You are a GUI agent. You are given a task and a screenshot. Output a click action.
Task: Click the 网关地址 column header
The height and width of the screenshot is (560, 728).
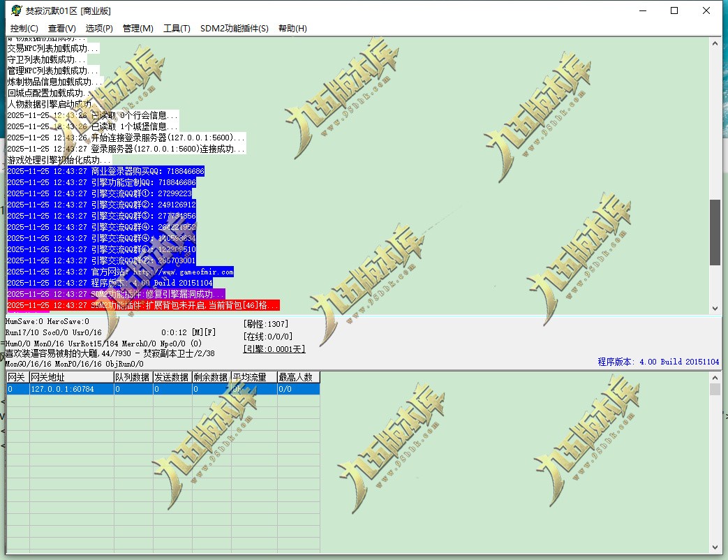(71, 377)
